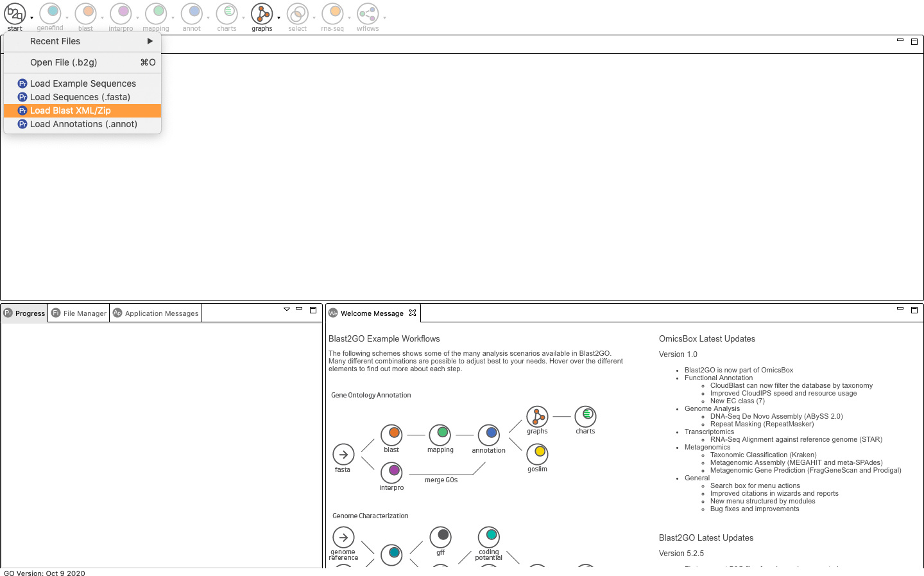Expand the graphs dropdown arrow
Image resolution: width=924 pixels, height=576 pixels.
[x=278, y=18]
